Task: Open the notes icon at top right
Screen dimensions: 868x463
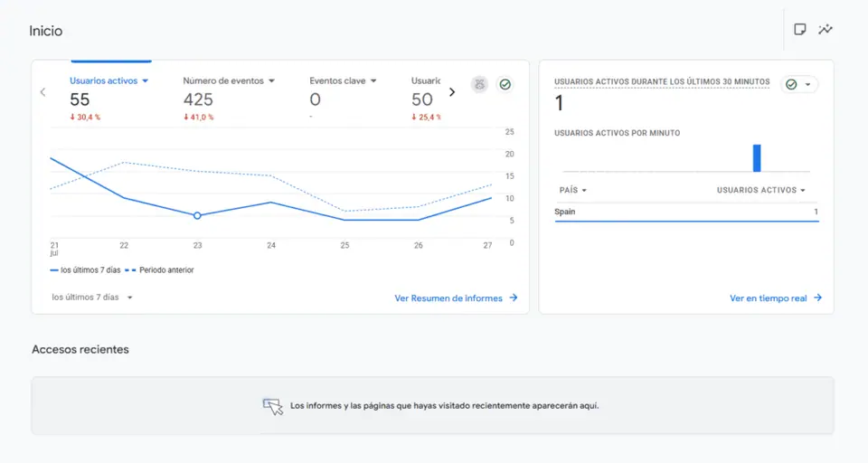Action: (800, 29)
